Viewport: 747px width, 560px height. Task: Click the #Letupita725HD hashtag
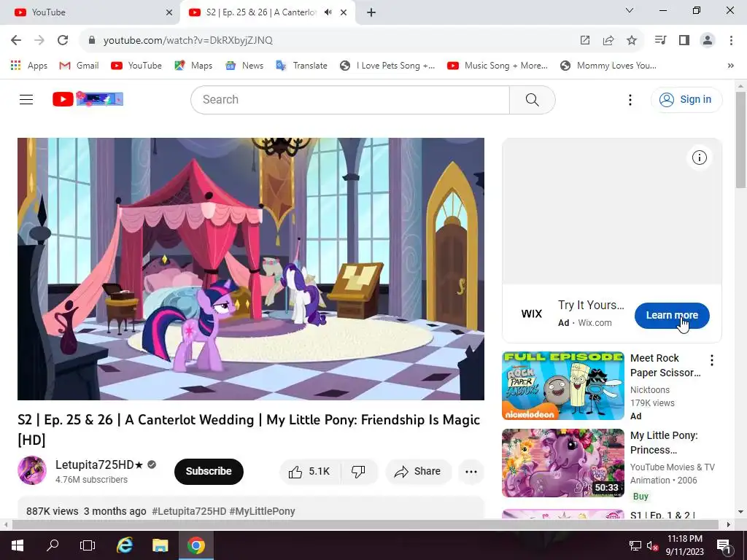tap(189, 511)
